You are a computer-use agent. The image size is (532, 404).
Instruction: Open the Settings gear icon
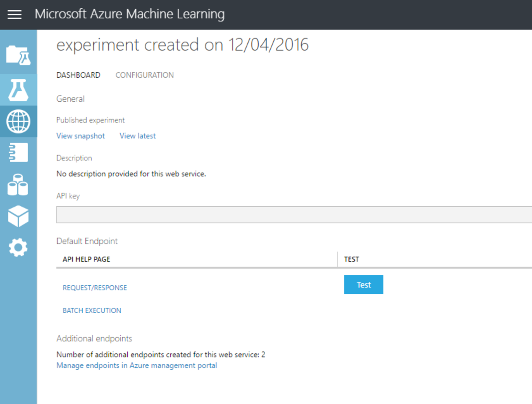[x=18, y=248]
